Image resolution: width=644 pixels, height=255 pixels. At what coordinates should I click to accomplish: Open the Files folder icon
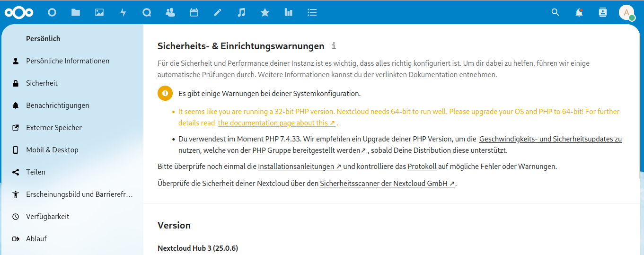pos(76,12)
